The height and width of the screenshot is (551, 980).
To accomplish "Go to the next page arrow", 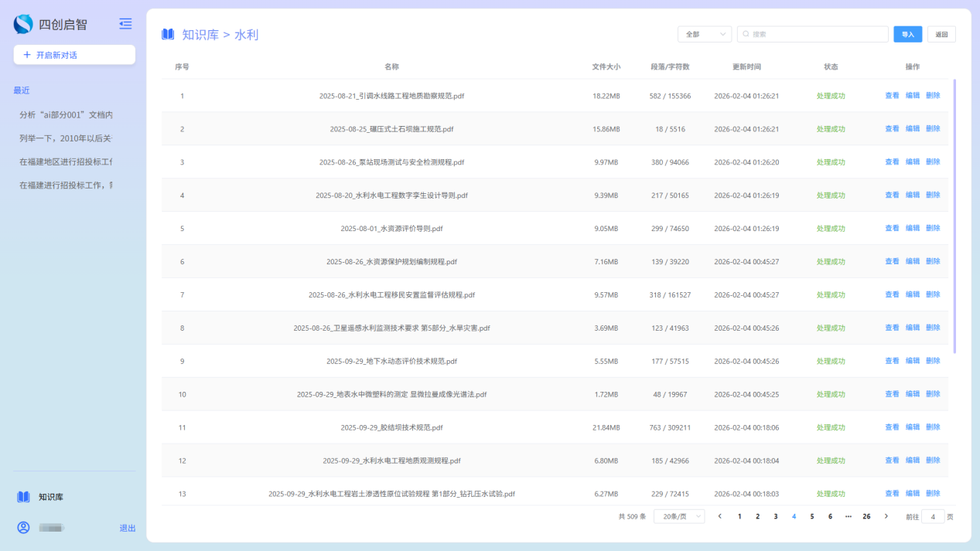I will click(x=886, y=516).
